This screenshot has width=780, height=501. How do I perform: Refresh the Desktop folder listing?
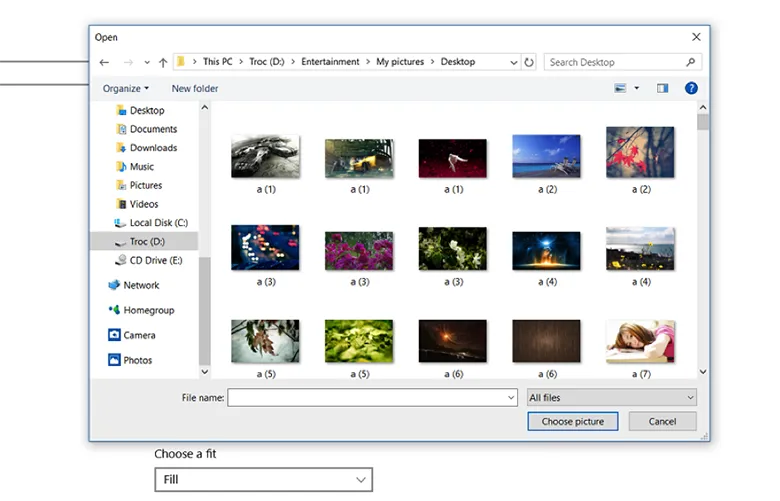click(529, 62)
